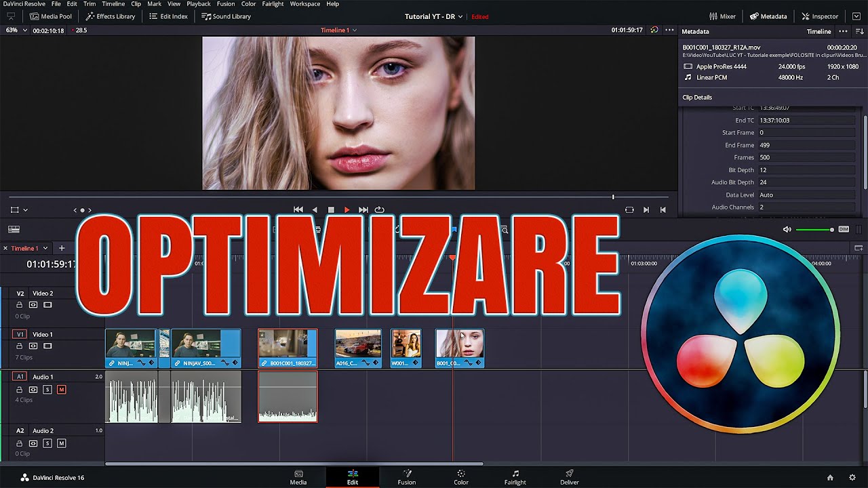868x488 pixels.
Task: Open the viewer three-dot options menu
Action: coord(669,30)
